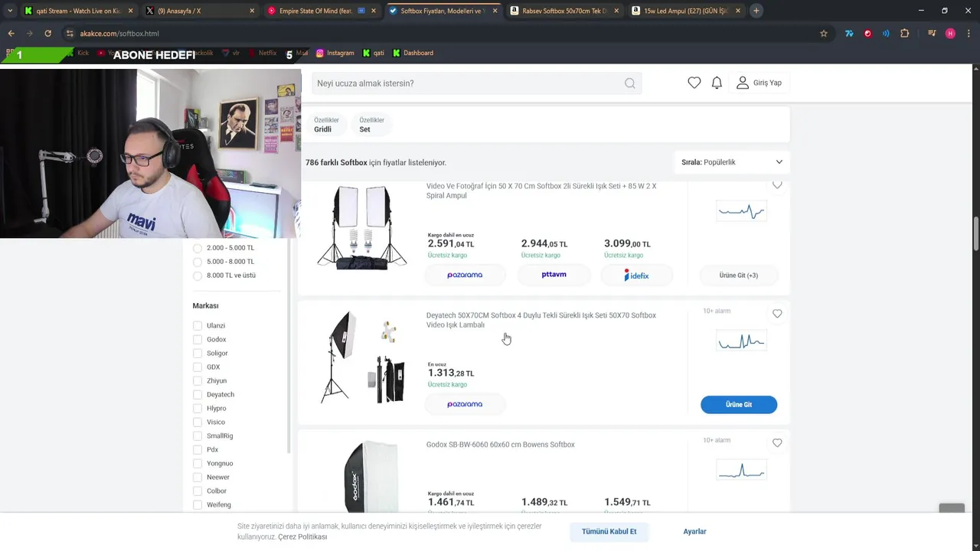Open Godox SB-BW-6060 60x60 cm title

coord(500,445)
